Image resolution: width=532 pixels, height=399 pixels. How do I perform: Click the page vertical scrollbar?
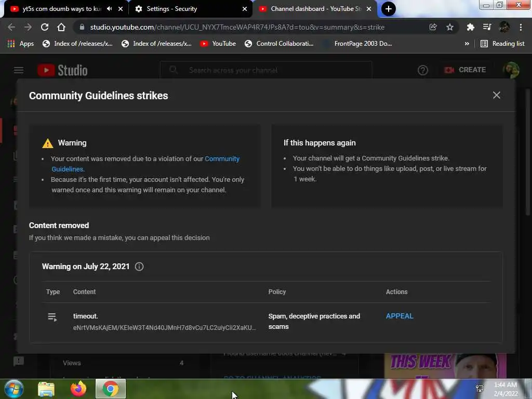coord(528,153)
